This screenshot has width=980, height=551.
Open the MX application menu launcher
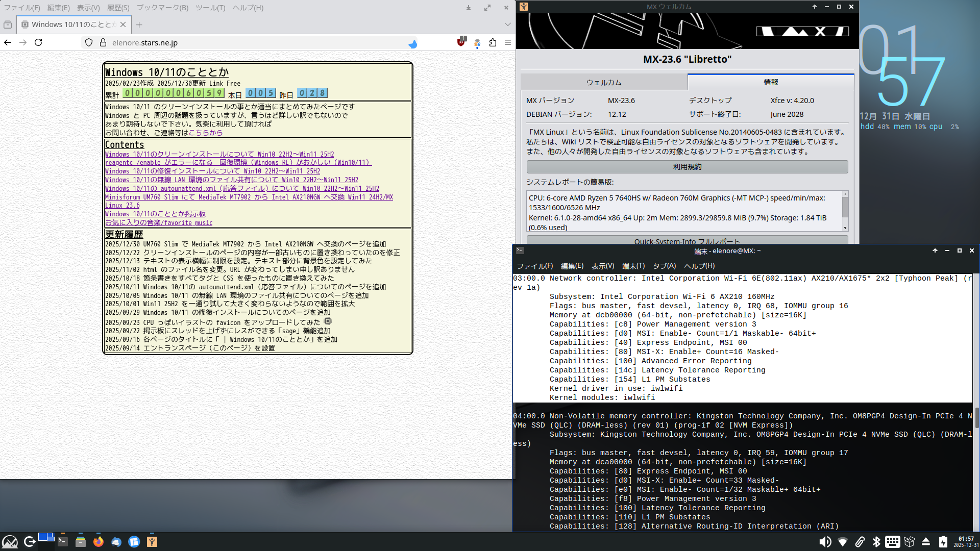(10, 542)
